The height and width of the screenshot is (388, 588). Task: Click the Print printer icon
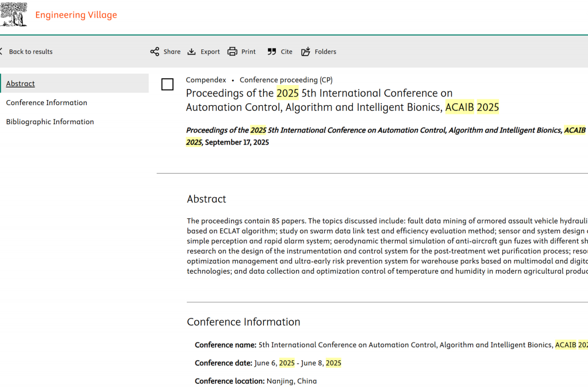(232, 52)
